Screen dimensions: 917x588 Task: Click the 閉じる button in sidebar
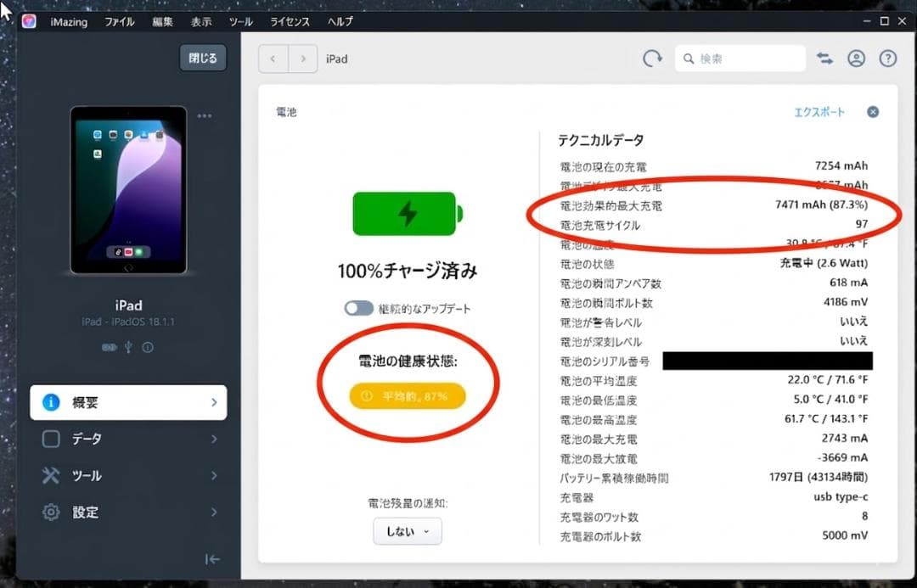203,58
